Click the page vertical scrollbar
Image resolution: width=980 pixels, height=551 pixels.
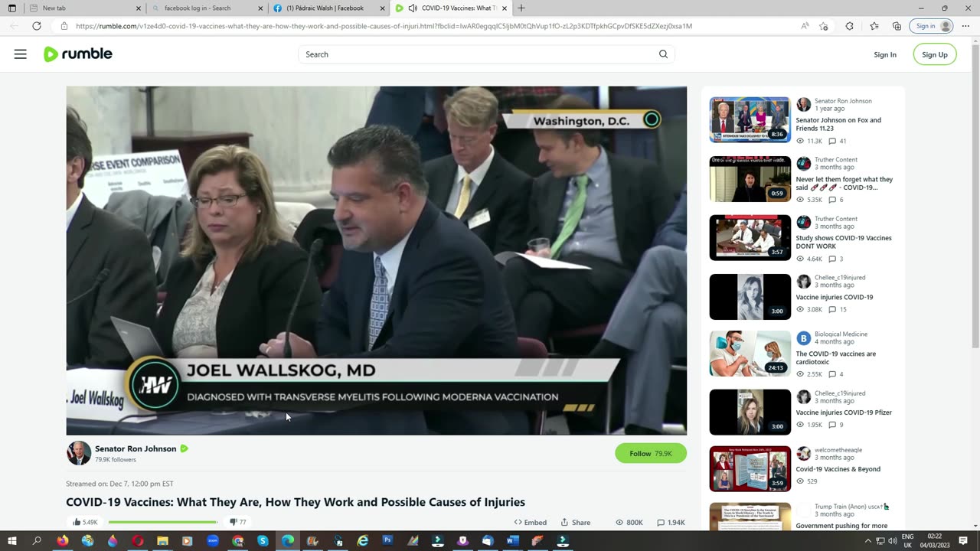975,195
